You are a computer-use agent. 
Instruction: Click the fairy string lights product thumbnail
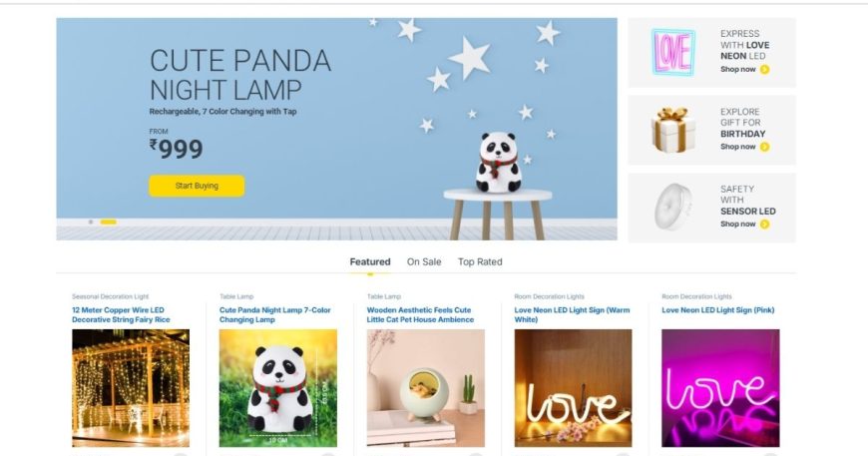click(131, 388)
